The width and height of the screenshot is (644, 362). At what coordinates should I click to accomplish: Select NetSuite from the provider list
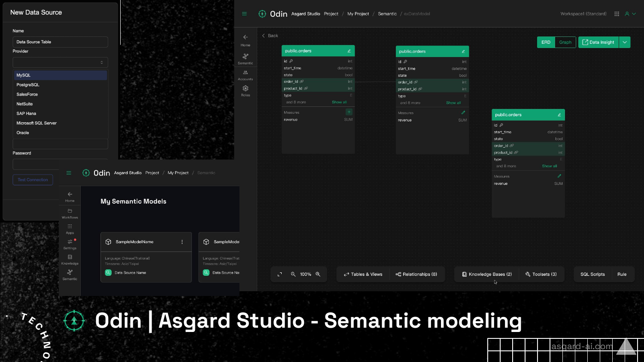pos(60,104)
